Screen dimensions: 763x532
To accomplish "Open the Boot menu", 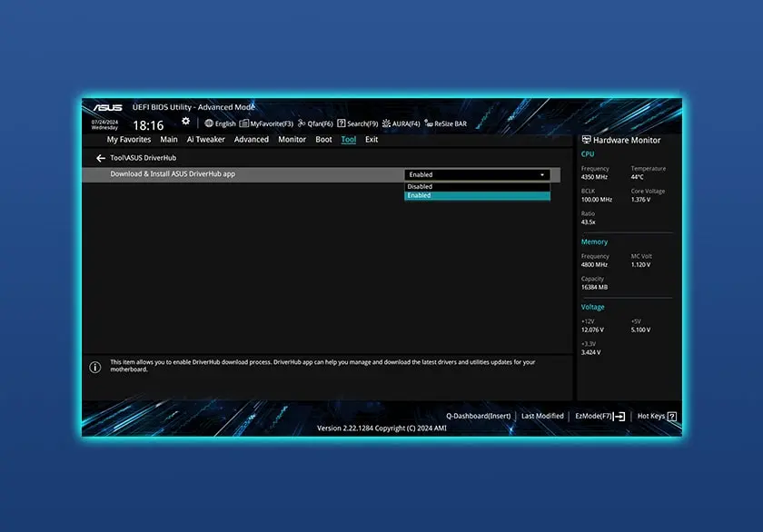I will (x=322, y=139).
